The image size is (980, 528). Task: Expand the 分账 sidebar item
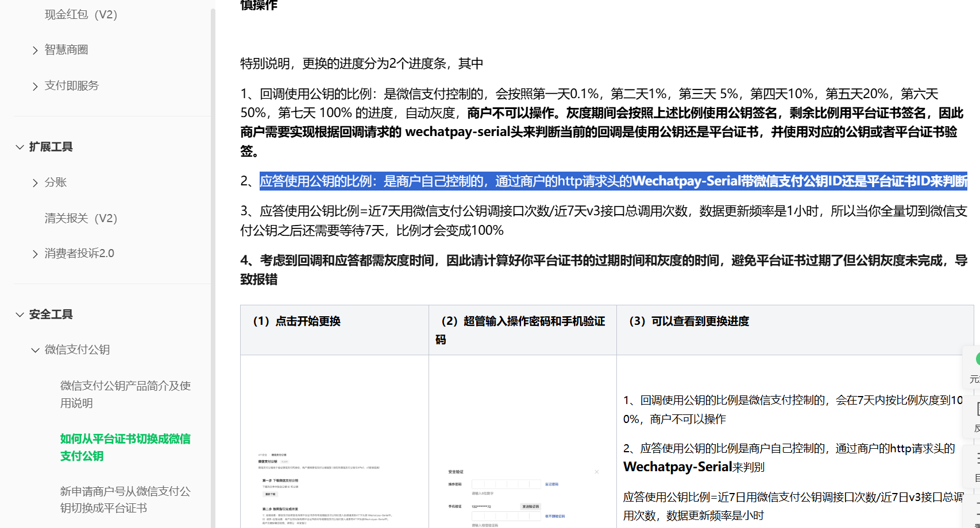tap(35, 183)
